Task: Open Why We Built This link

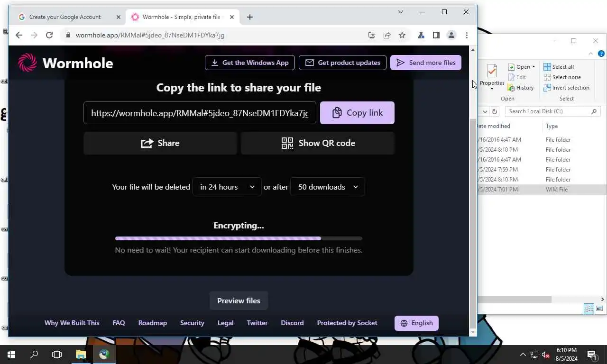Action: pos(72,323)
